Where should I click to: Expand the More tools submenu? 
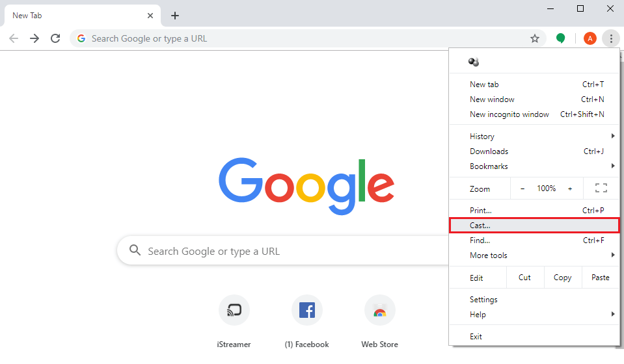click(x=534, y=255)
